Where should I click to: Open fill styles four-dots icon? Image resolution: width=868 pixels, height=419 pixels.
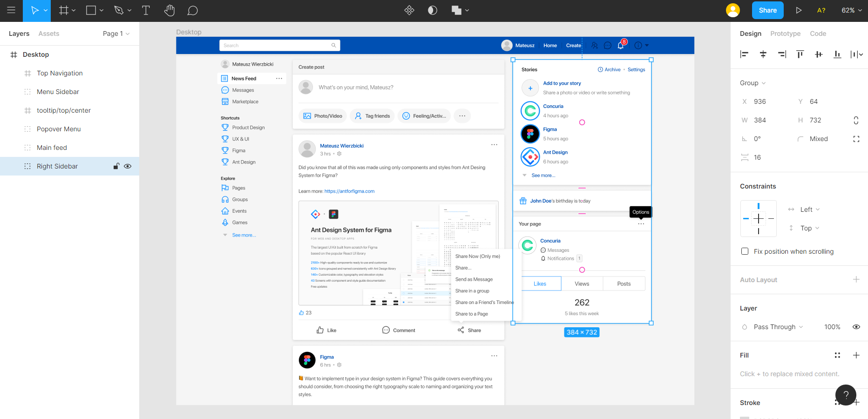(x=837, y=355)
